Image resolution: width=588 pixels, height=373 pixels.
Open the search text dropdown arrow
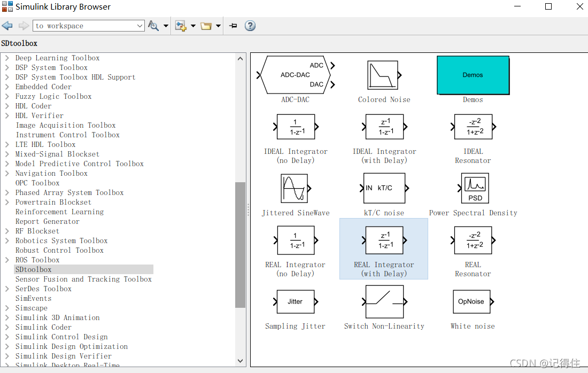coord(140,26)
